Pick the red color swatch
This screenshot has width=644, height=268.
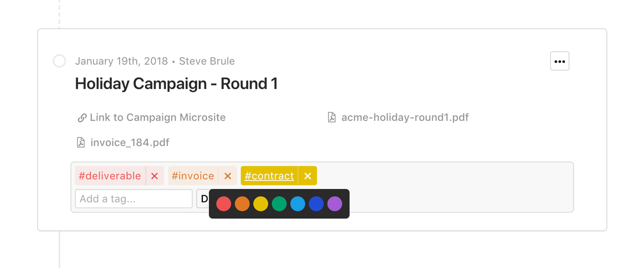click(224, 204)
